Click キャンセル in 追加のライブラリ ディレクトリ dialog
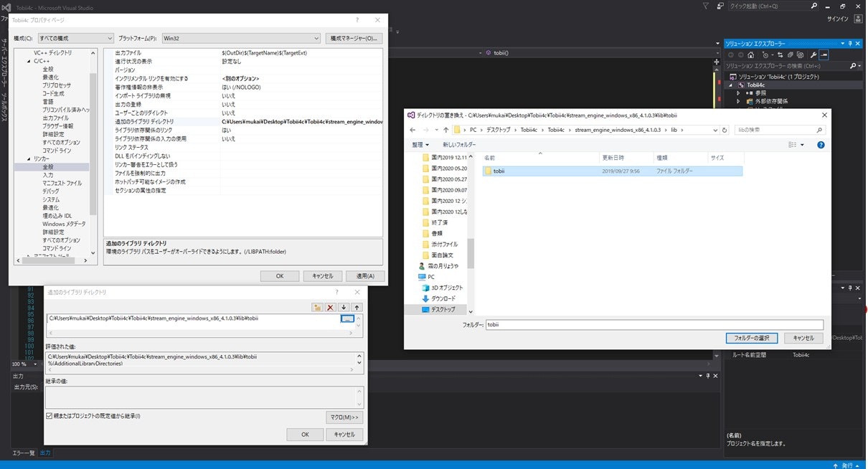 (344, 435)
